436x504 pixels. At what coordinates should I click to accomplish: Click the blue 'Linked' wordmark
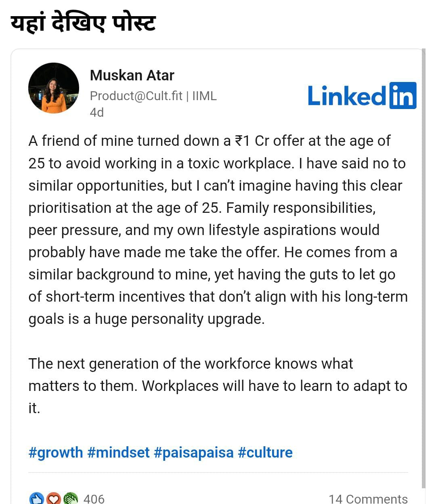click(347, 96)
